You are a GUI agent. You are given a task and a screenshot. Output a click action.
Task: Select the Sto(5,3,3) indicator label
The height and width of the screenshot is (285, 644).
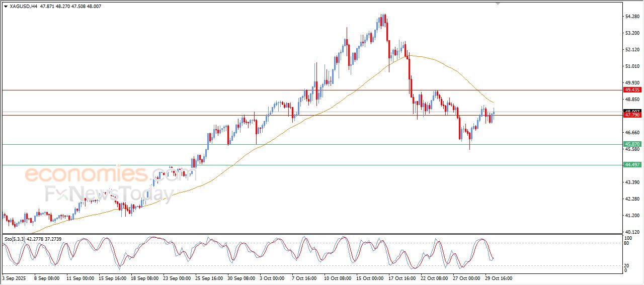(15, 239)
